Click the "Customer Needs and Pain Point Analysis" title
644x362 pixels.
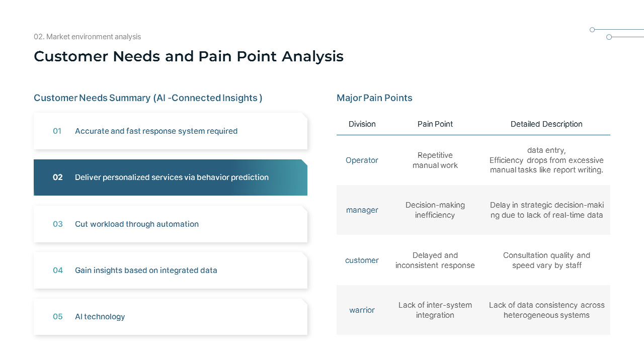[188, 56]
